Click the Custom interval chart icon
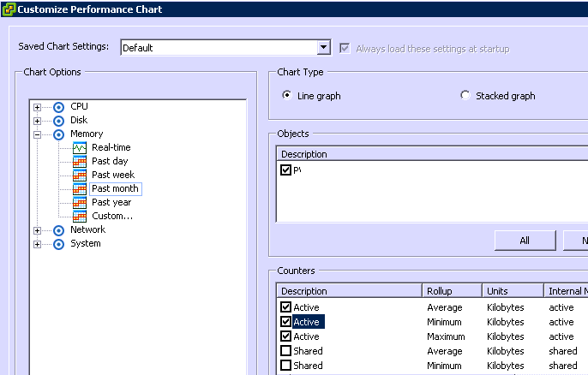 click(x=79, y=217)
